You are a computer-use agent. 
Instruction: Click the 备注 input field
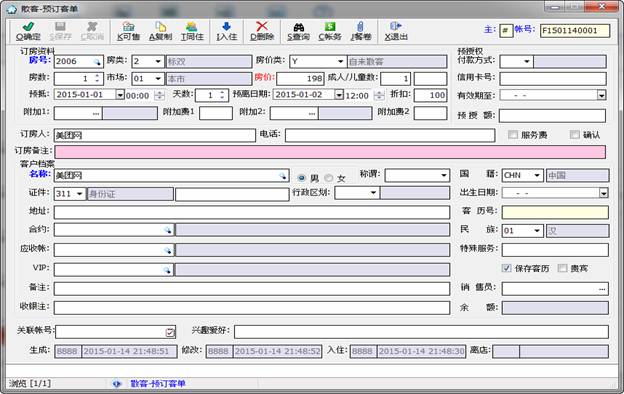(x=252, y=289)
